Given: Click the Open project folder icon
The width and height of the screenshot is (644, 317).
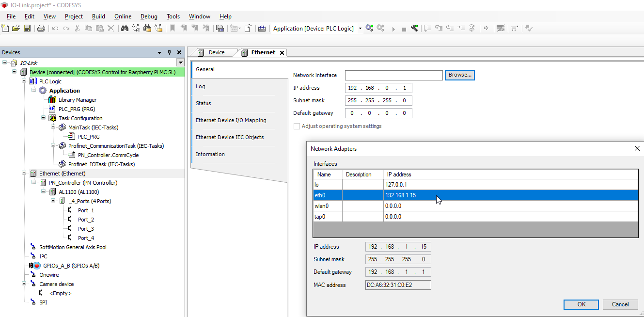Looking at the screenshot, I should [16, 29].
